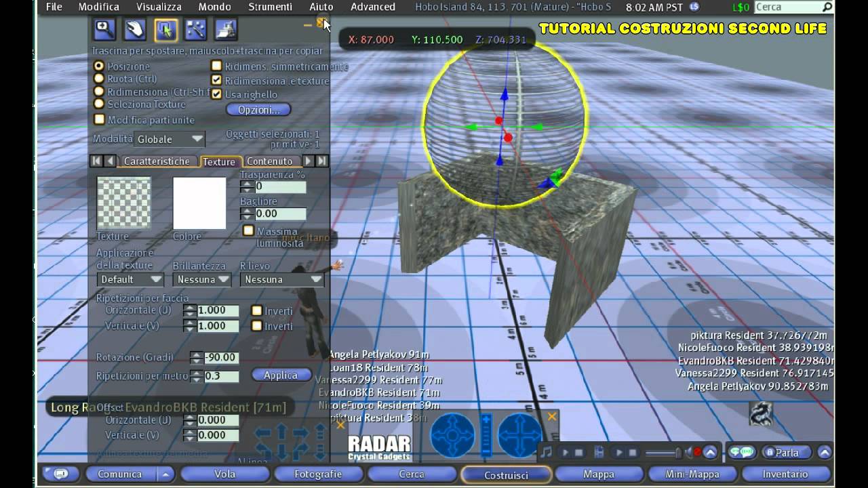Open the Strumenti menu
Image resolution: width=868 pixels, height=488 pixels.
[x=270, y=7]
